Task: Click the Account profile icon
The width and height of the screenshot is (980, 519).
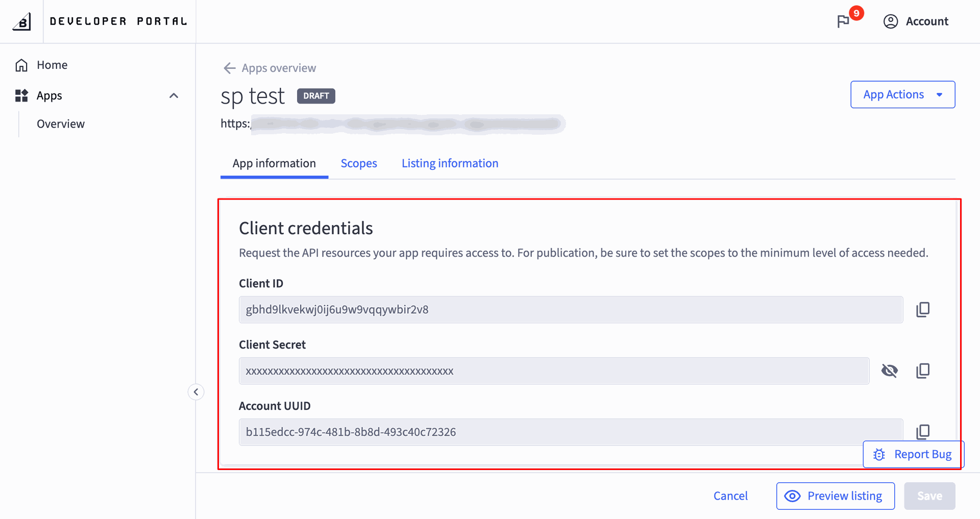Action: (891, 21)
